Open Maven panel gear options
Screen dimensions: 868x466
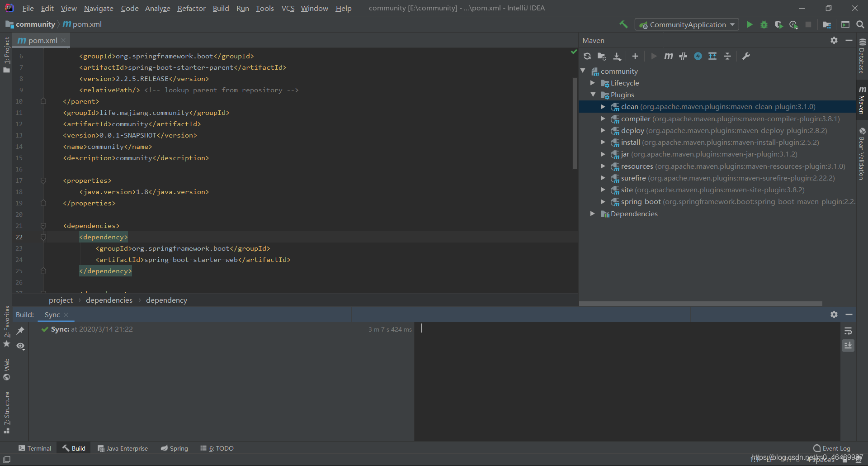(x=834, y=40)
